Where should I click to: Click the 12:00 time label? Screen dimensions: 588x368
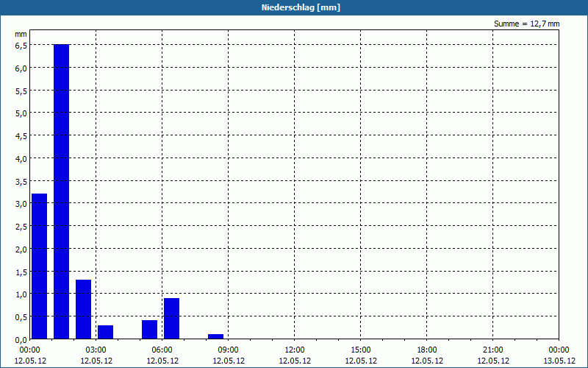(295, 350)
